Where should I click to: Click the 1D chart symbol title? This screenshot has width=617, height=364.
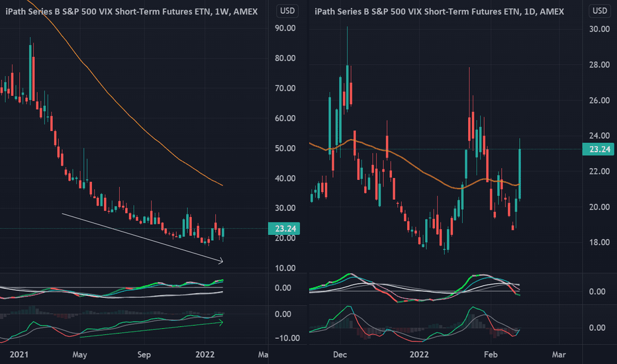point(439,12)
